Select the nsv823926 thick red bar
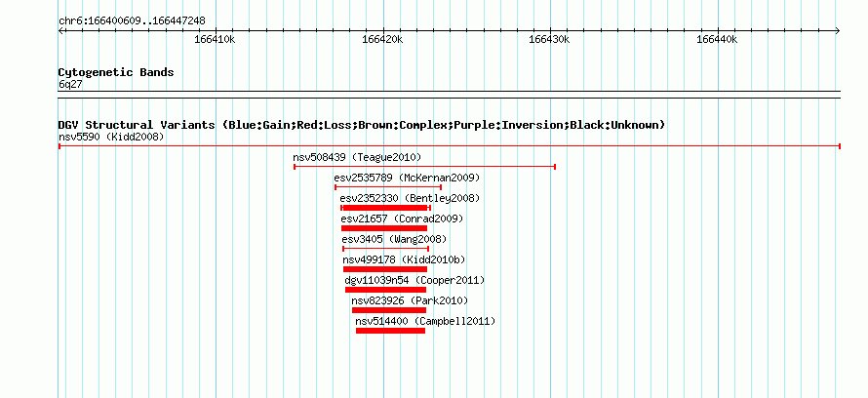The height and width of the screenshot is (398, 868). click(x=388, y=310)
